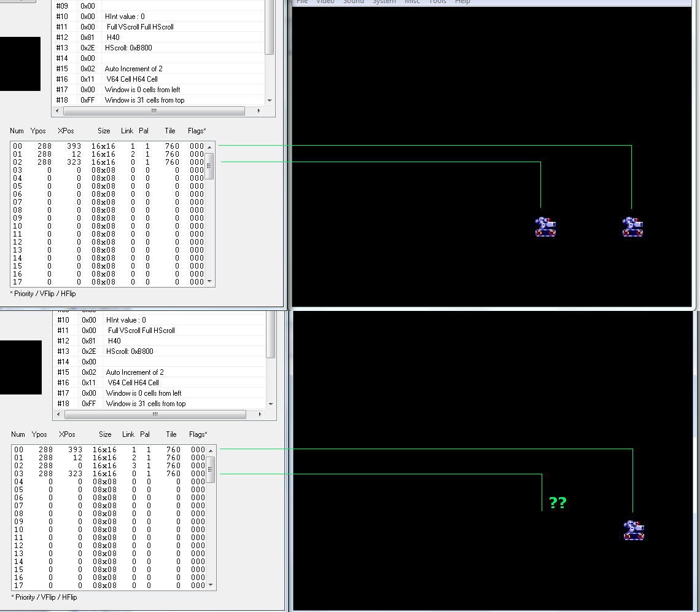Open the Video menu in emulator window

325,2
